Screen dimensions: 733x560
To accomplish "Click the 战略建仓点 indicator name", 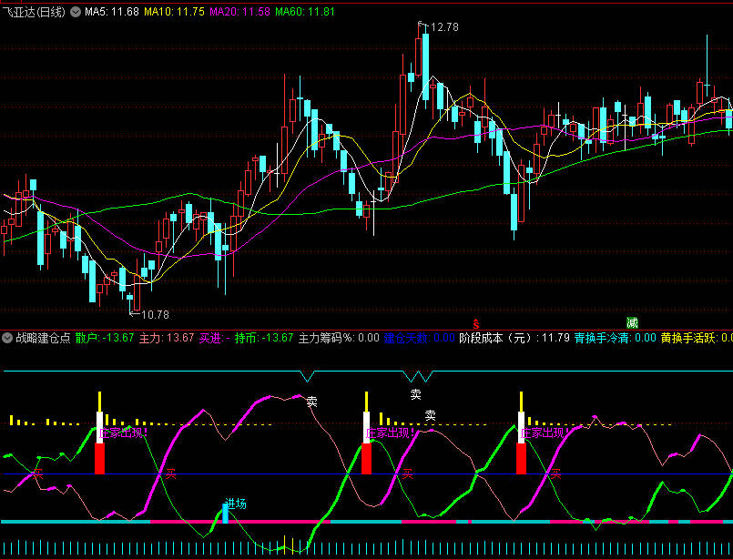I will [x=43, y=338].
